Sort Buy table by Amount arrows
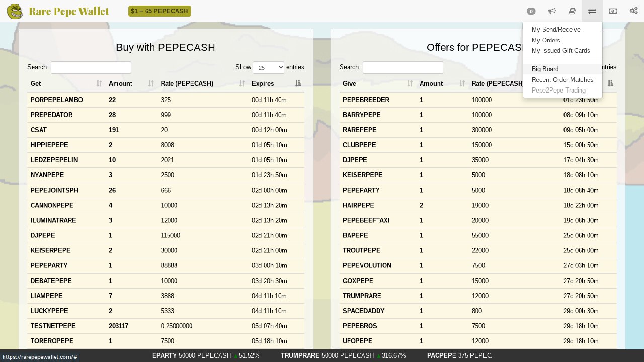This screenshot has width=644, height=362. [x=151, y=84]
